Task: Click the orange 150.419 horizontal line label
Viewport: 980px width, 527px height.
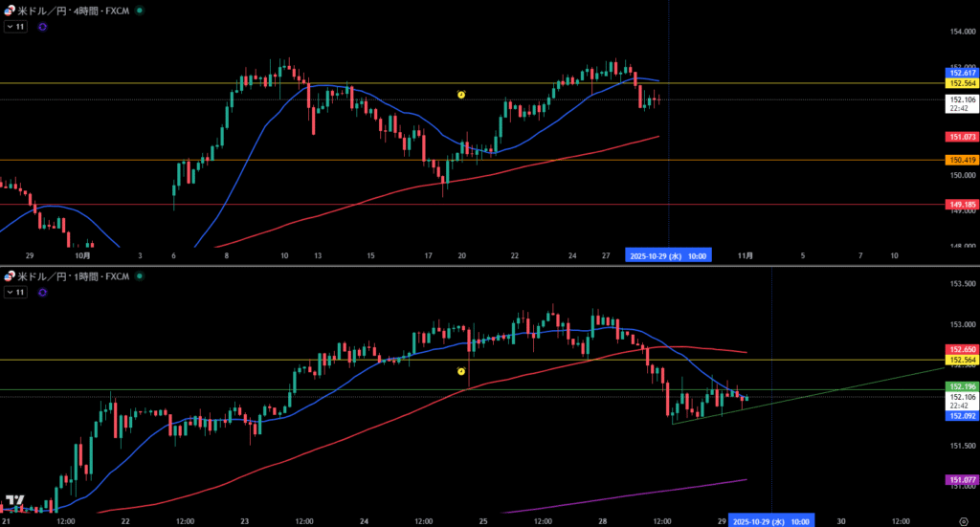Action: point(961,160)
